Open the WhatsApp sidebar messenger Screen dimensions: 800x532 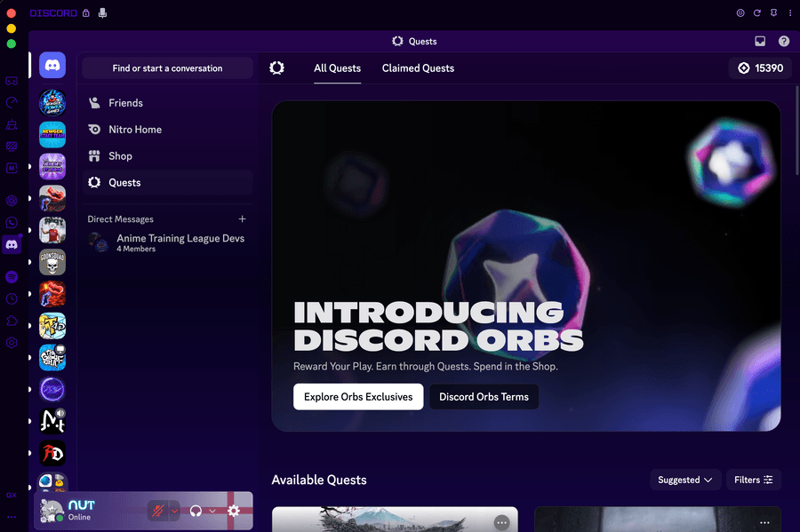pos(12,223)
